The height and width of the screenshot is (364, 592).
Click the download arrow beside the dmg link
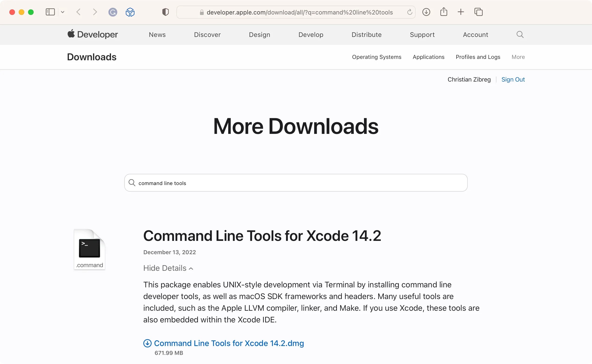pyautogui.click(x=148, y=343)
